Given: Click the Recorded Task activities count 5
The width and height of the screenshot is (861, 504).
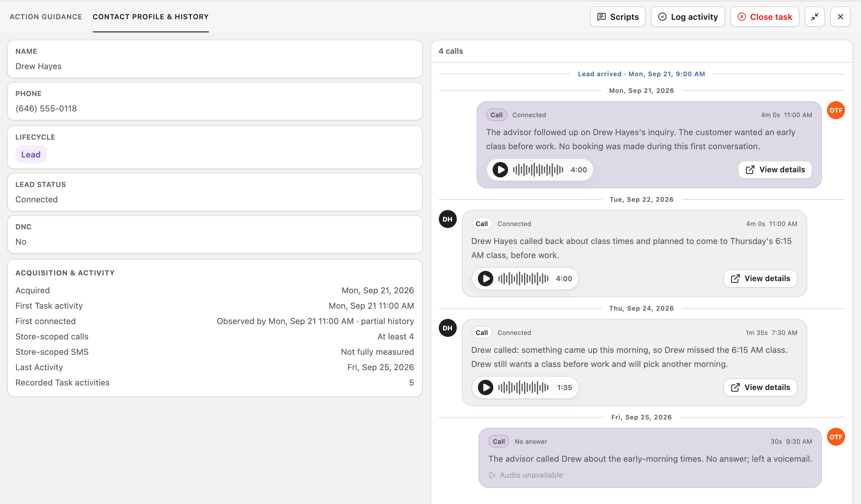Looking at the screenshot, I should point(411,383).
